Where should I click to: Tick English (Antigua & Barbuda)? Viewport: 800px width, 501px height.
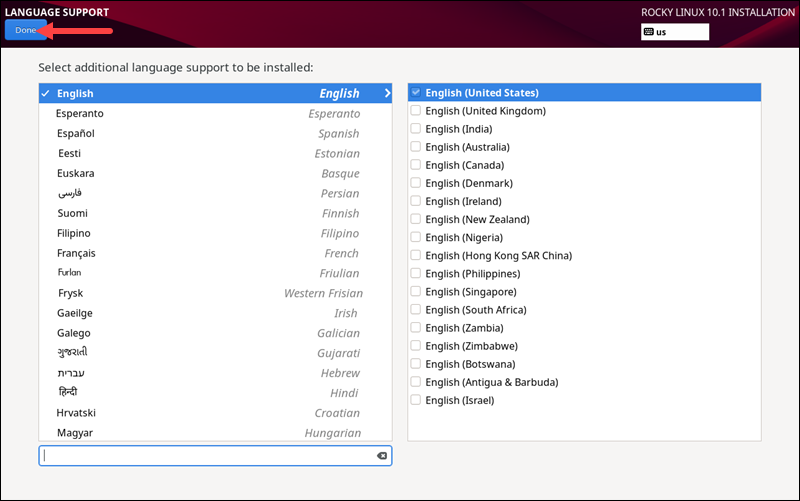coord(416,382)
